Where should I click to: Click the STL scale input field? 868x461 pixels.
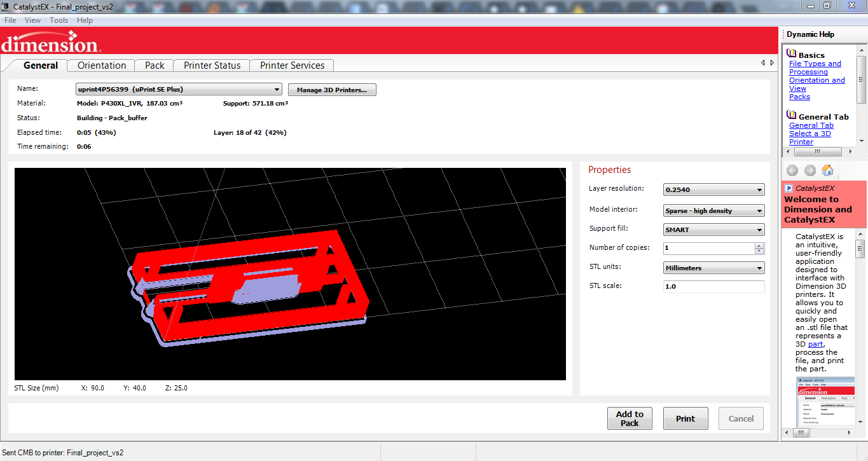tap(713, 287)
